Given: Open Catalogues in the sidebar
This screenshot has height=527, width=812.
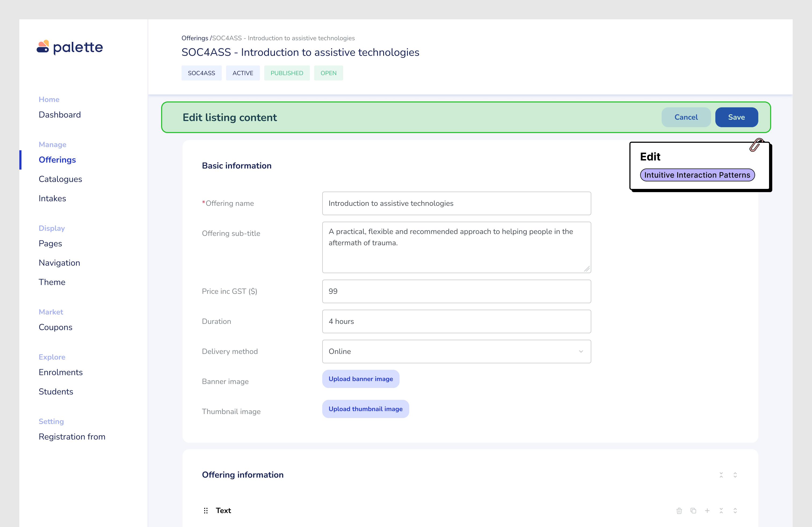Looking at the screenshot, I should click(x=60, y=179).
